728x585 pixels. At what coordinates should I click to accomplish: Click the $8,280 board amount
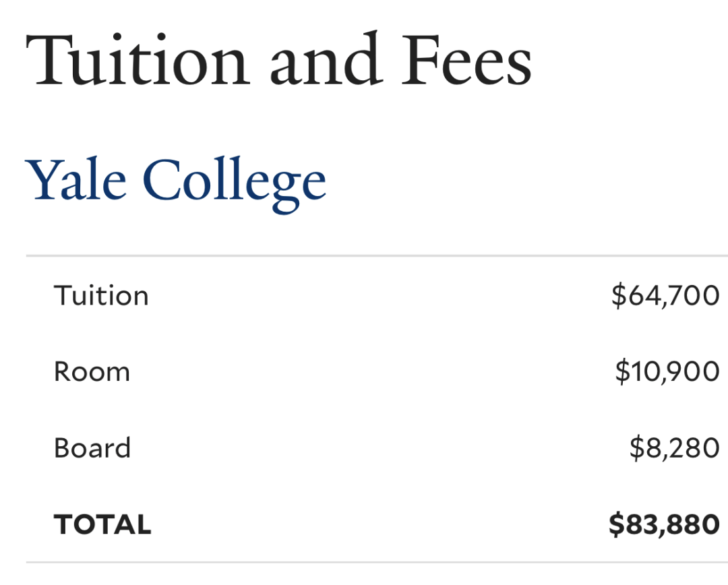(675, 448)
